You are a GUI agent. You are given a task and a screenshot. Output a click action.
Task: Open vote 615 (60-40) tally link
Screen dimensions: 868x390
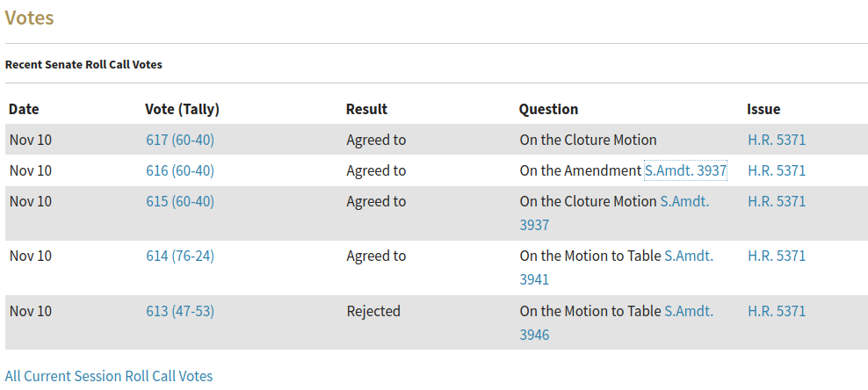[x=180, y=201]
